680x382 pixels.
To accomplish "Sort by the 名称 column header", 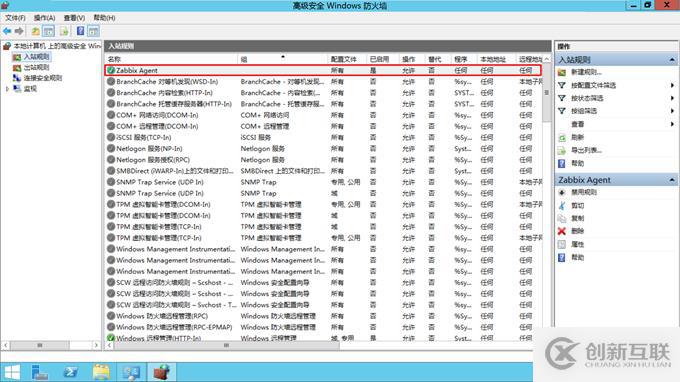I will click(171, 59).
